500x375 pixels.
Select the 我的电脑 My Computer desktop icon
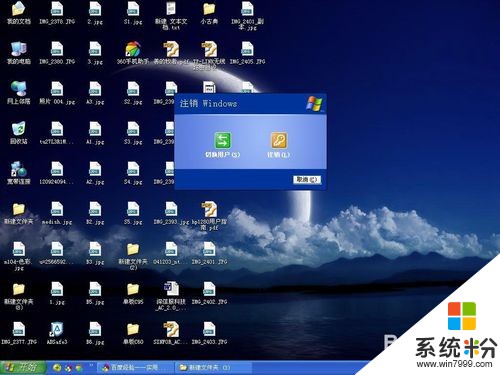(19, 49)
